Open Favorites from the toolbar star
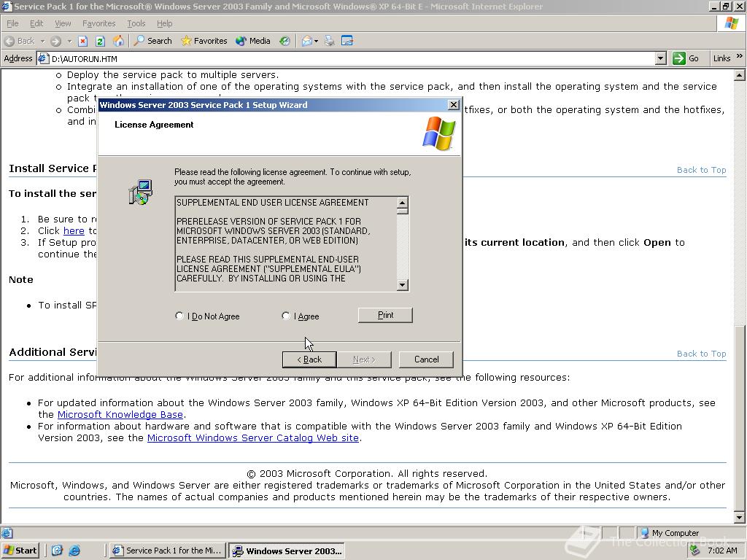This screenshot has width=747, height=560. point(204,41)
